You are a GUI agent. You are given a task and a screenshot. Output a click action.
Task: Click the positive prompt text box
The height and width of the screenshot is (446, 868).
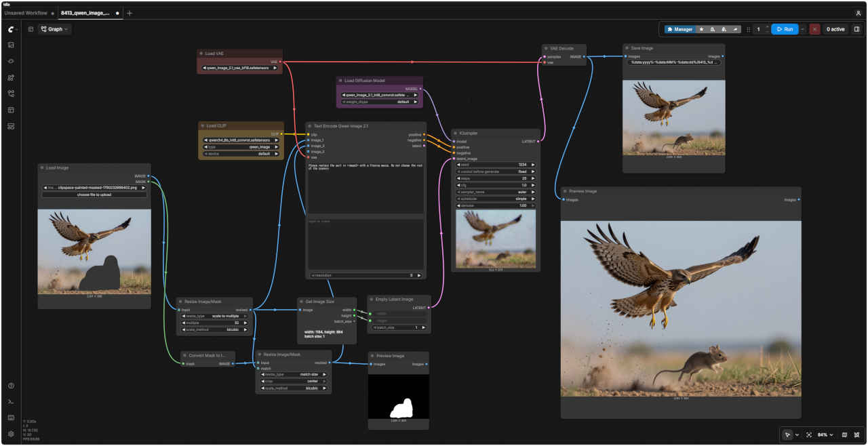[x=366, y=188]
